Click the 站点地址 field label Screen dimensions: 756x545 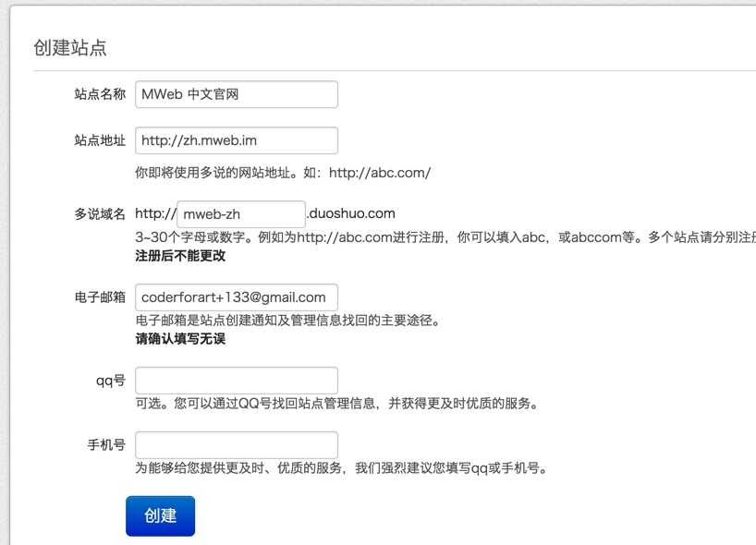coord(100,140)
